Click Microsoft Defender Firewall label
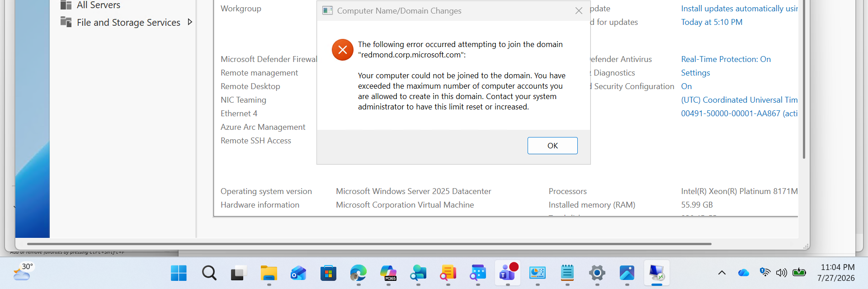 pyautogui.click(x=269, y=59)
